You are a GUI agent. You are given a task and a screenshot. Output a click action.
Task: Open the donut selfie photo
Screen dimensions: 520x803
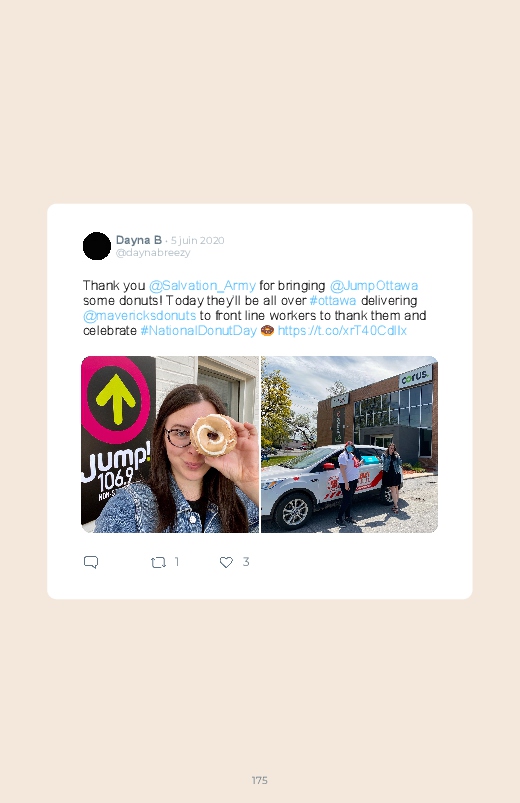[x=170, y=444]
